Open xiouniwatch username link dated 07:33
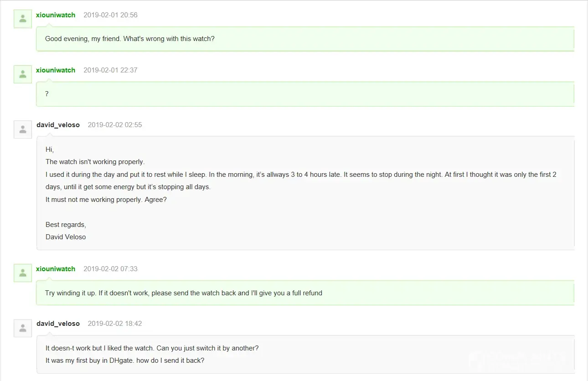Image resolution: width=588 pixels, height=381 pixels. (56, 269)
